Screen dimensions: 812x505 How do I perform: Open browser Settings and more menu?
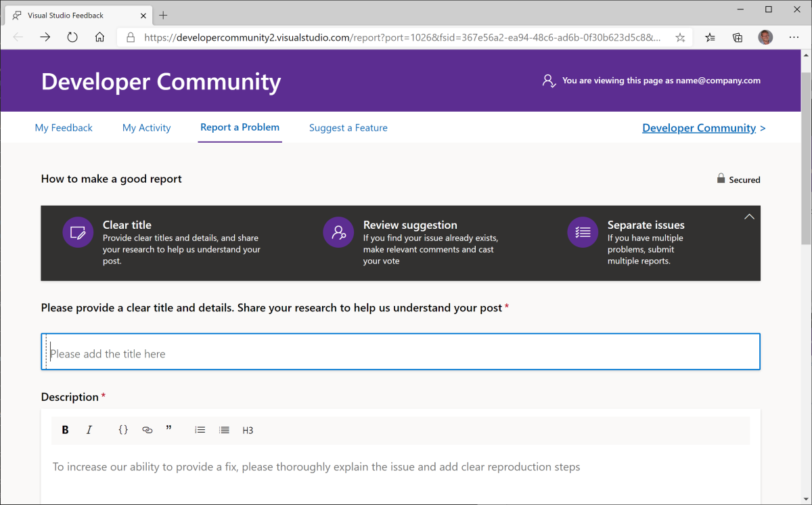[x=794, y=38]
